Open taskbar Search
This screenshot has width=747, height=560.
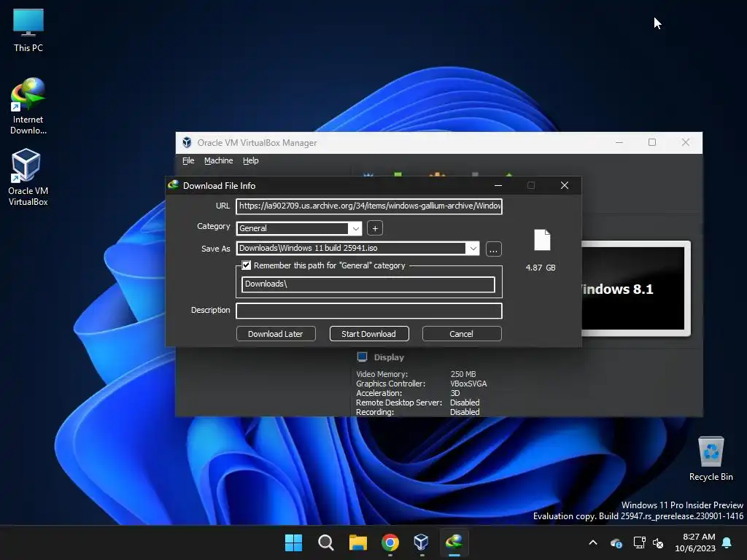pyautogui.click(x=326, y=542)
